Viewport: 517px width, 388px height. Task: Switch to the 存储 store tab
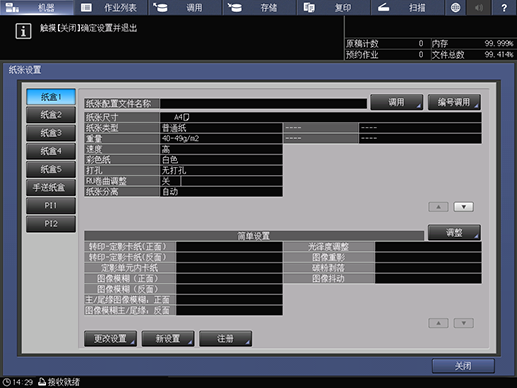tap(260, 7)
